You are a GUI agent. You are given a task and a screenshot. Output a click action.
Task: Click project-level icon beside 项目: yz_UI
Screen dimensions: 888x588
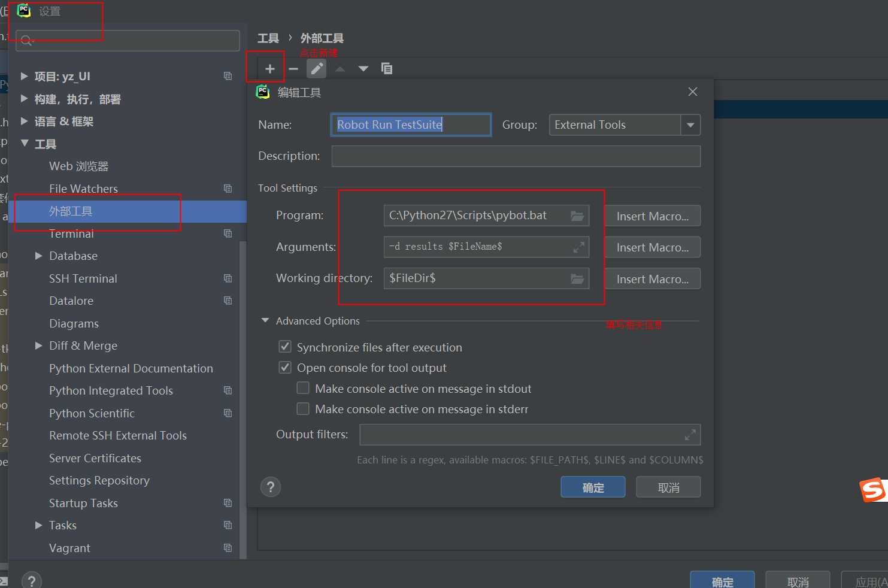tap(228, 76)
